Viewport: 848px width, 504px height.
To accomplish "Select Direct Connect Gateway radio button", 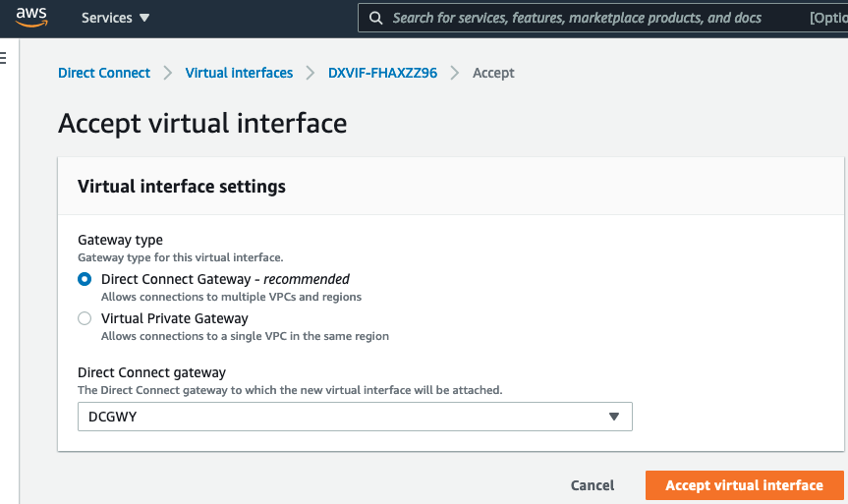I will (85, 279).
